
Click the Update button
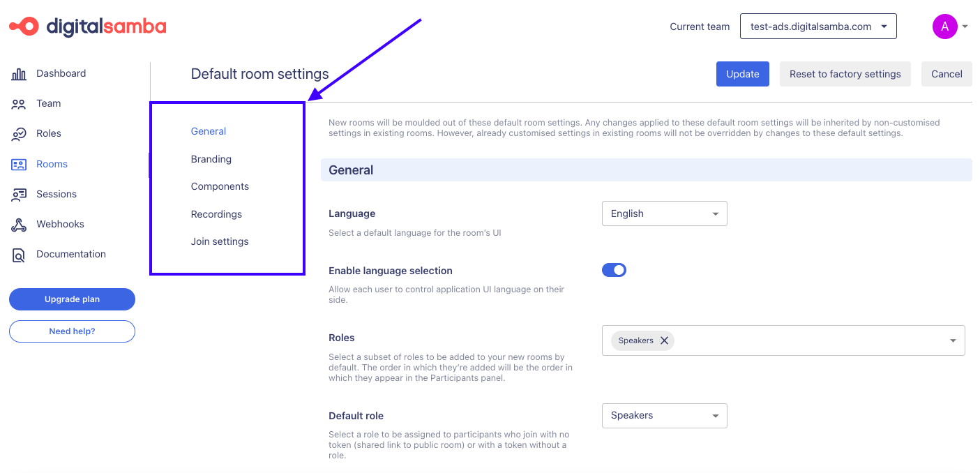(x=742, y=73)
